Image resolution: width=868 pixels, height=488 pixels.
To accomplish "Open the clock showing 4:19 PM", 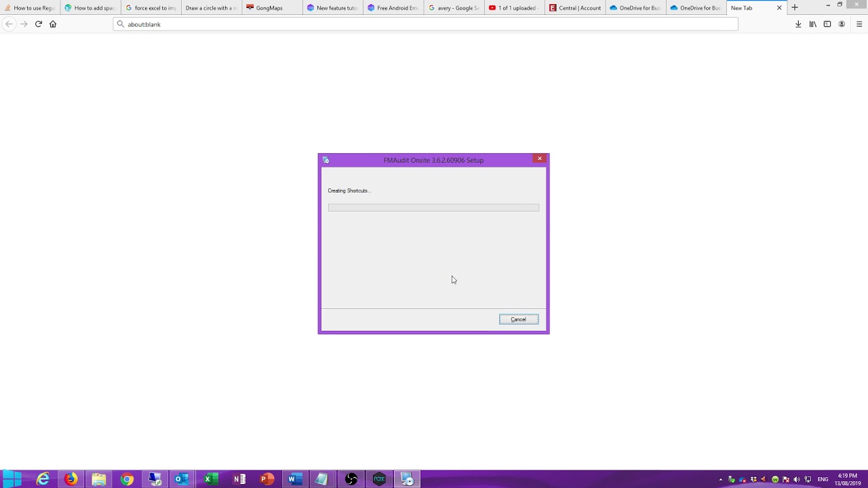I will (x=848, y=479).
